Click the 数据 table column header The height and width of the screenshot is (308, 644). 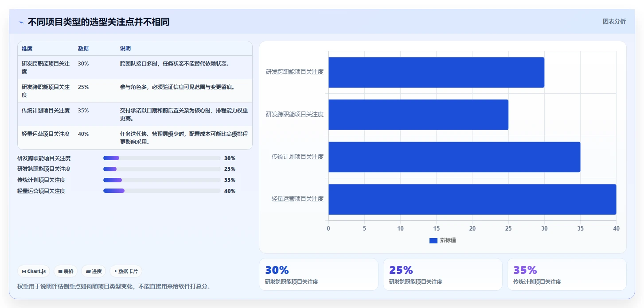click(x=83, y=49)
